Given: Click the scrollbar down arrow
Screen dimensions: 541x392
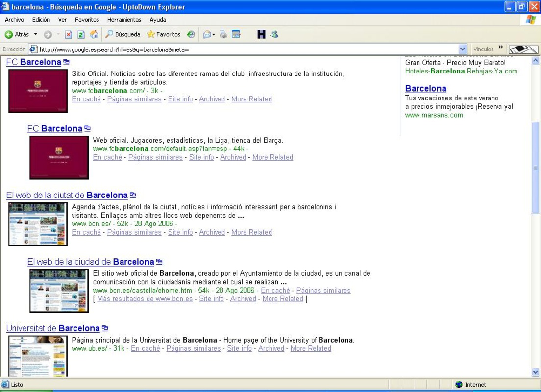Looking at the screenshot, I should point(536,372).
